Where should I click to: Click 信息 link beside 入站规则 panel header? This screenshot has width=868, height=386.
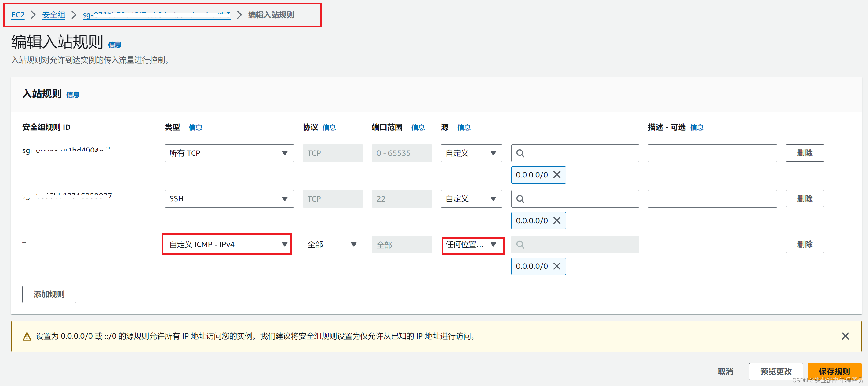click(73, 95)
